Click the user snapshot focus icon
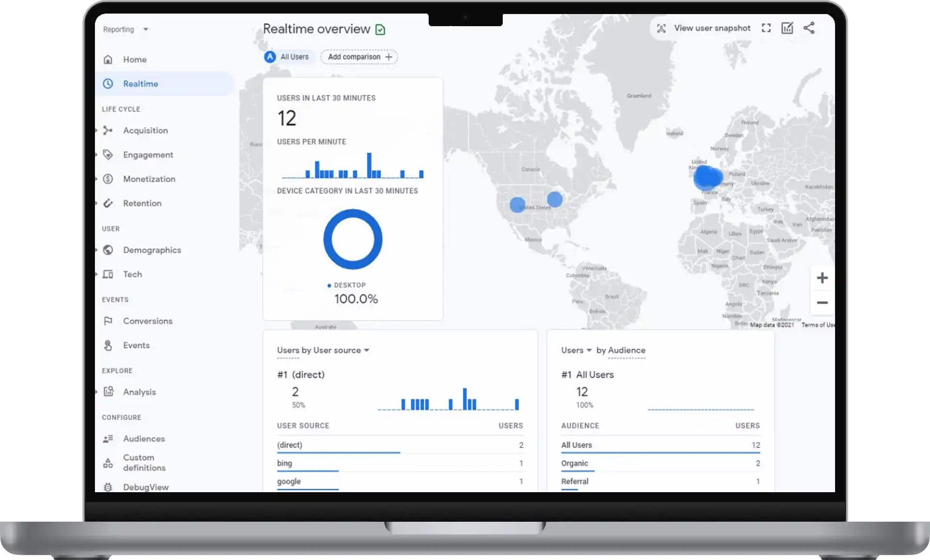 (x=661, y=28)
